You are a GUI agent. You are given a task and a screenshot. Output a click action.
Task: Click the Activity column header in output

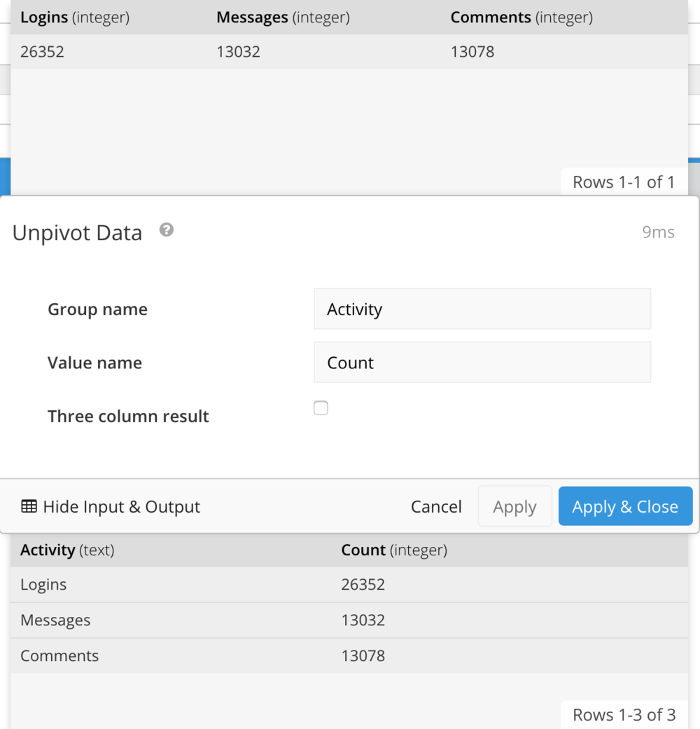[x=67, y=550]
